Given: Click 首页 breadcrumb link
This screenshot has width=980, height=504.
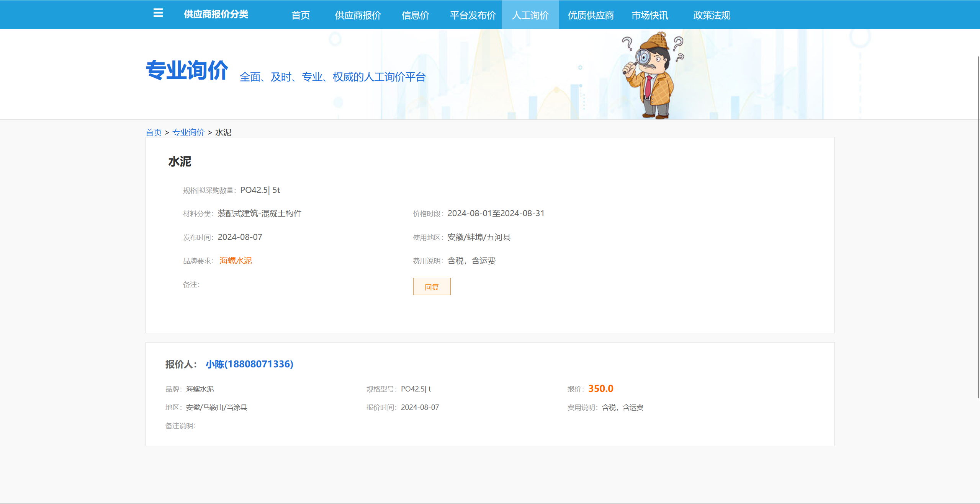Looking at the screenshot, I should [x=154, y=132].
